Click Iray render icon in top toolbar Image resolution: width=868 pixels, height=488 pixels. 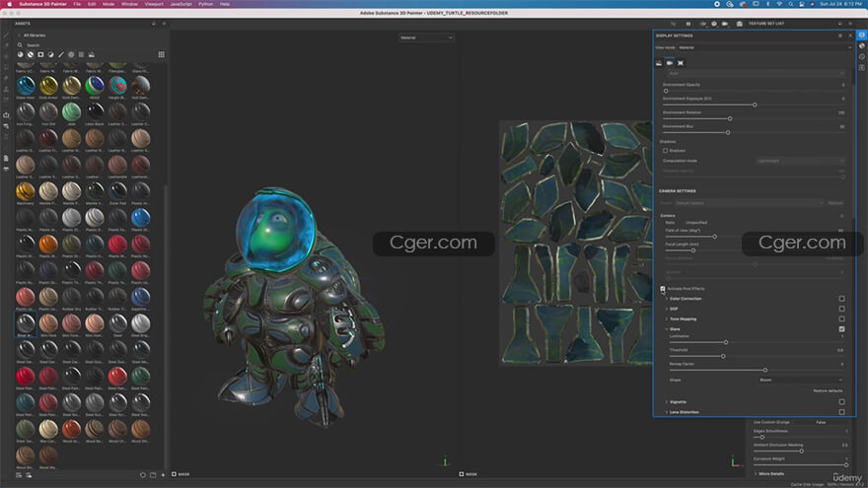[x=739, y=24]
